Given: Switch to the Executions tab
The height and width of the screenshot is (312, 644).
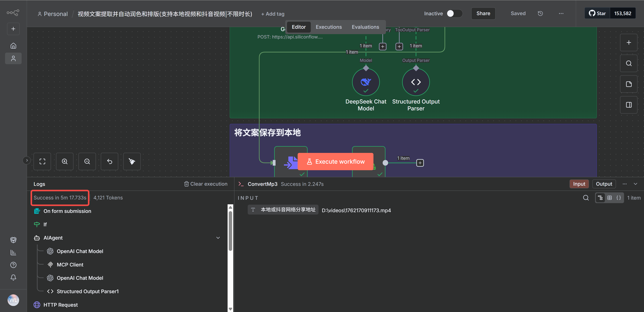Looking at the screenshot, I should point(329,27).
